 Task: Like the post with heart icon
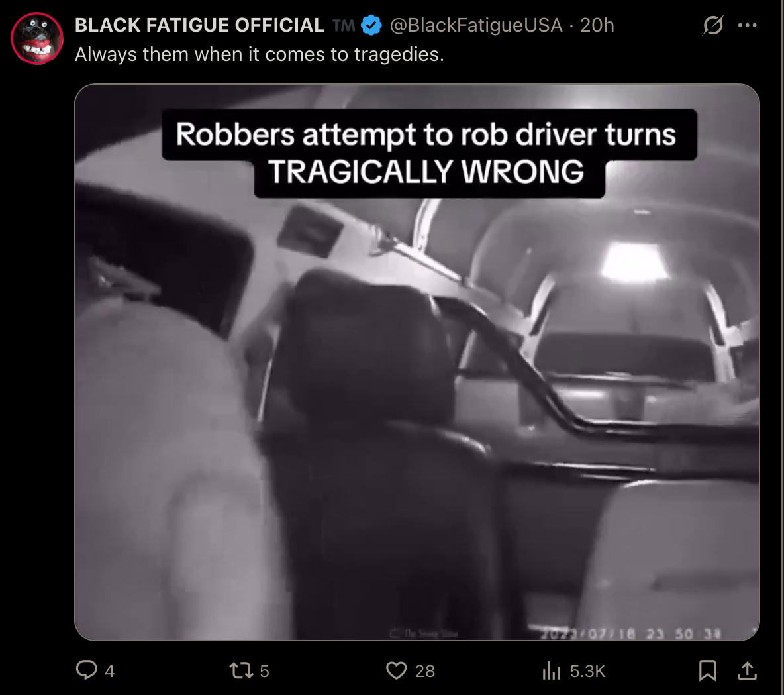coord(396,670)
